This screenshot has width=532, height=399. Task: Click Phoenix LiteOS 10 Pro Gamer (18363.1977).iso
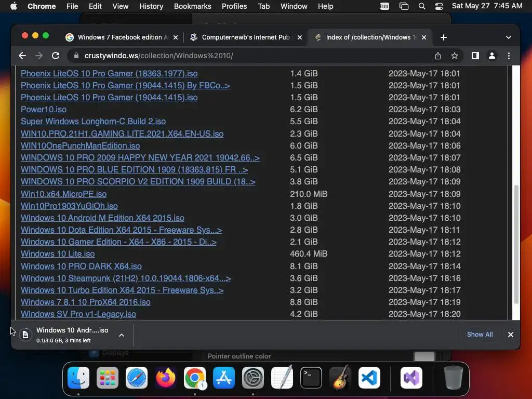pos(109,73)
